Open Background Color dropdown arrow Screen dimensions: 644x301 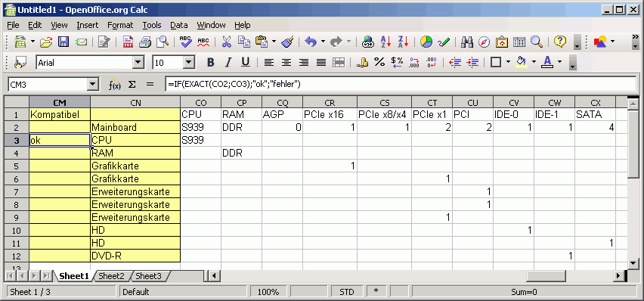pyautogui.click(x=534, y=63)
